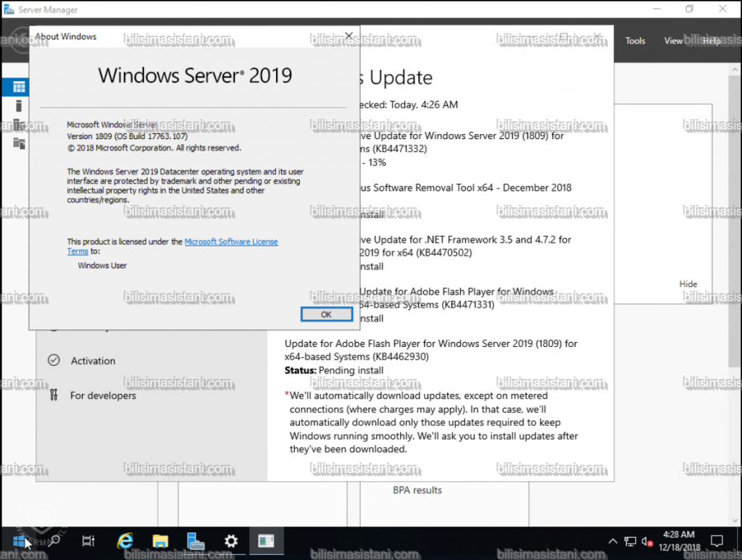Select Dashboard icon in Server Manager sidebar
Image resolution: width=742 pixels, height=560 pixels.
19,87
